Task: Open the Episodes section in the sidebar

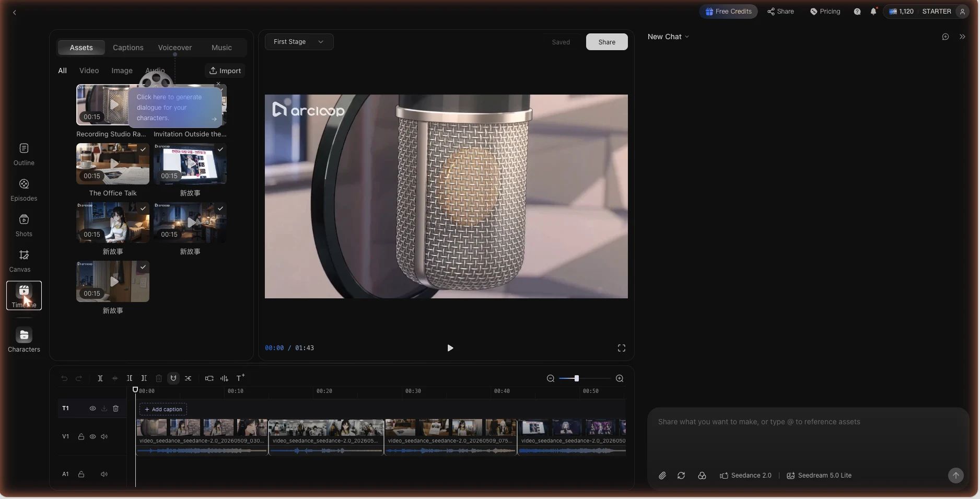Action: click(x=24, y=190)
